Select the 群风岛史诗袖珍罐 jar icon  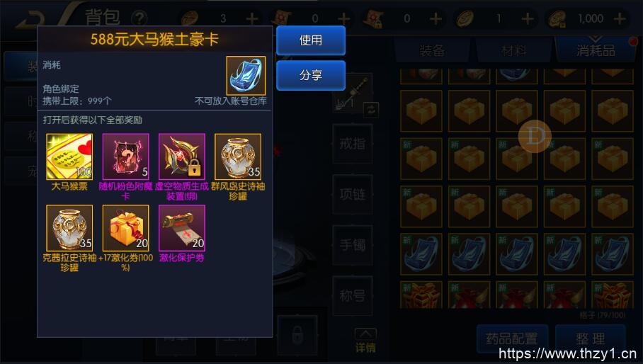click(238, 157)
